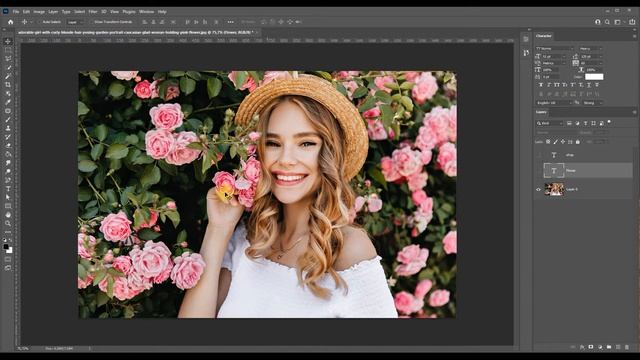Toggle layer filtering switch on/off
The height and width of the screenshot is (360, 640).
point(609,122)
